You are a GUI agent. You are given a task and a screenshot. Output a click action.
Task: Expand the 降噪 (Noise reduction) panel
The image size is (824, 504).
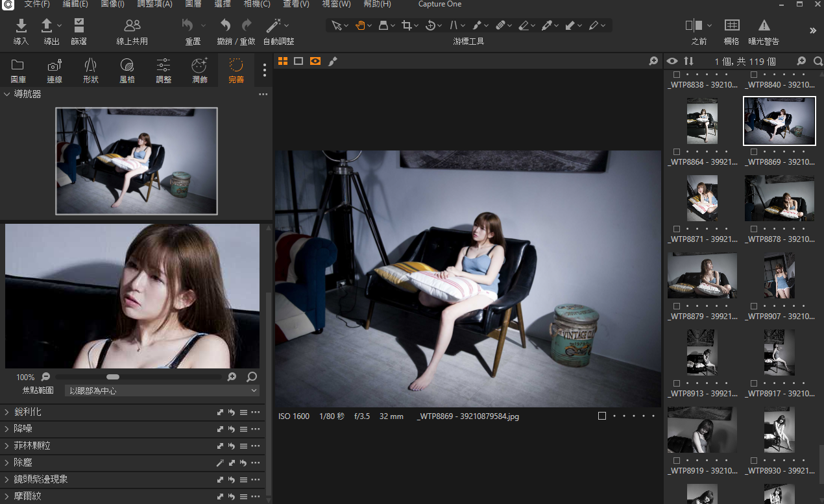7,429
